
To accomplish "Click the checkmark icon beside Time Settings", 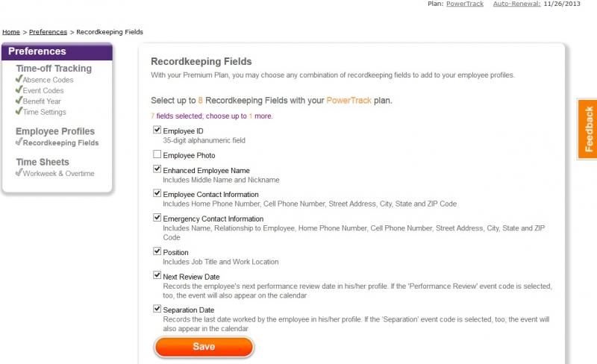I will 19,111.
